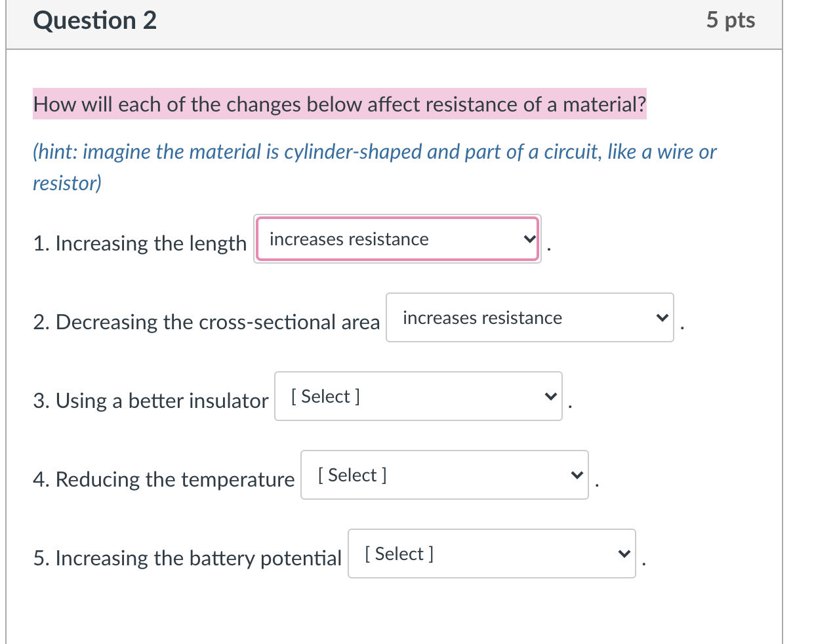Click the "3. Using a better insulator" label
The height and width of the screenshot is (644, 814).
click(150, 401)
